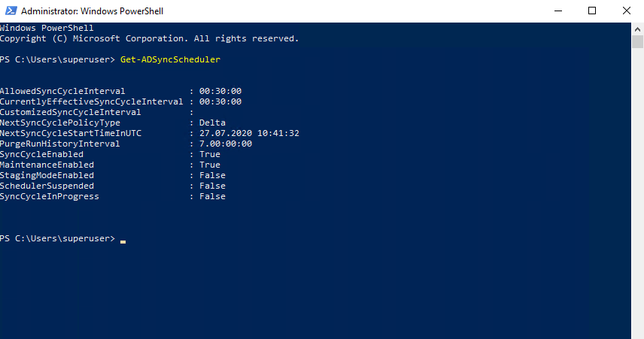Click the Get-ADSyncScheduler command text
This screenshot has height=339, width=644.
click(170, 59)
